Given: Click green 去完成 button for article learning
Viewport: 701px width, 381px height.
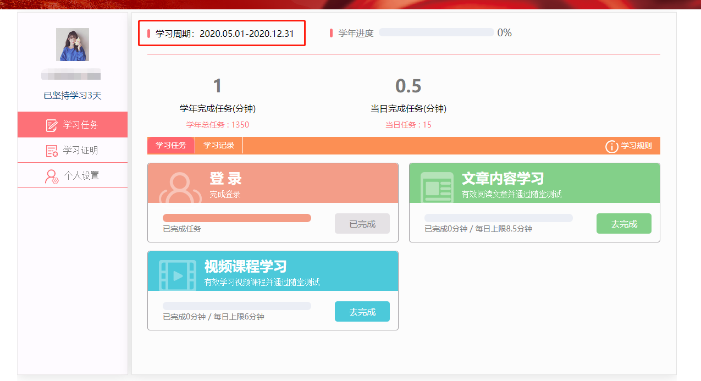Looking at the screenshot, I should point(624,224).
